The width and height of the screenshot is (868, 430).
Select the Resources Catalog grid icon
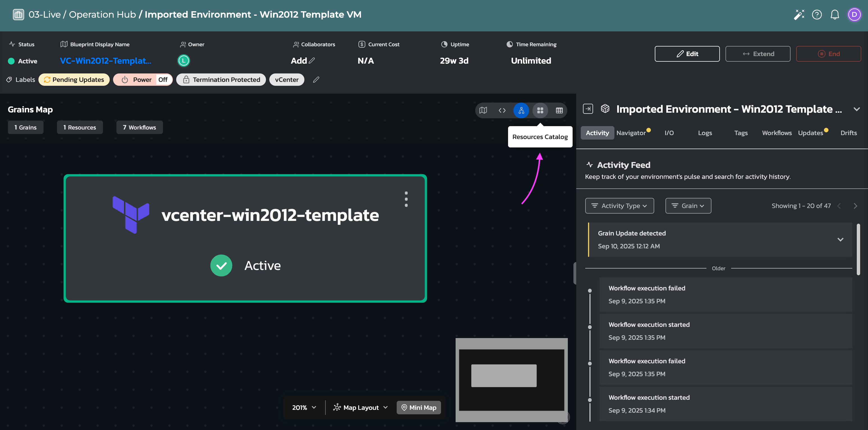(x=540, y=110)
